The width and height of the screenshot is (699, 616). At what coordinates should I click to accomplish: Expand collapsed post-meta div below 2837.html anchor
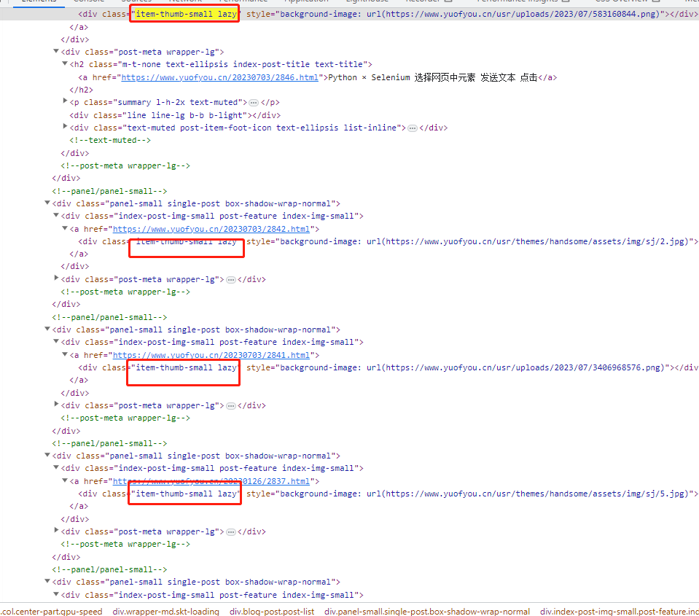point(56,531)
